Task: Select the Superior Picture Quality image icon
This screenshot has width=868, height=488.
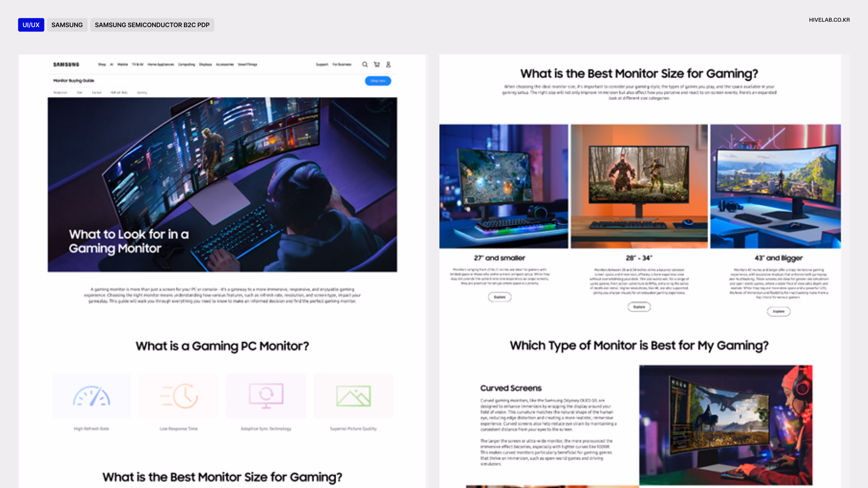Action: [x=353, y=396]
